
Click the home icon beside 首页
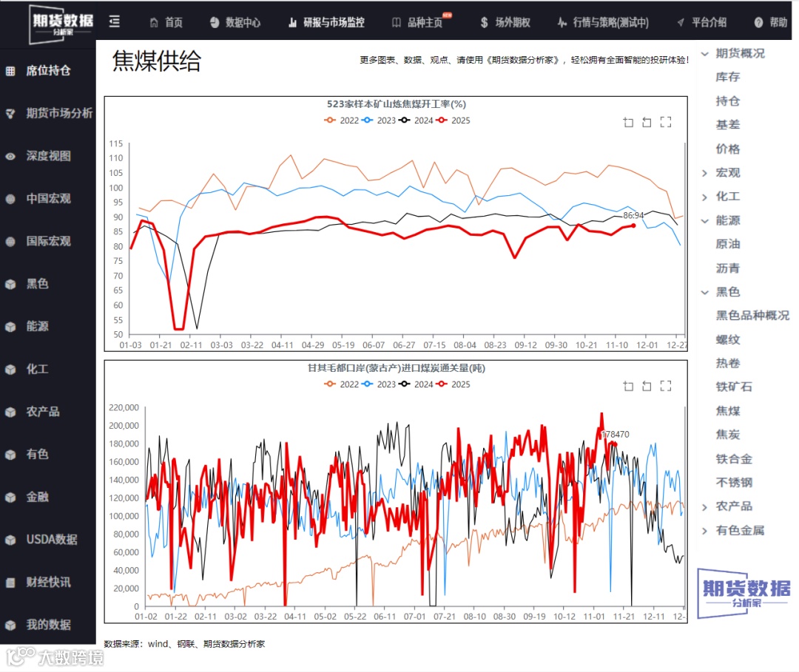click(154, 22)
